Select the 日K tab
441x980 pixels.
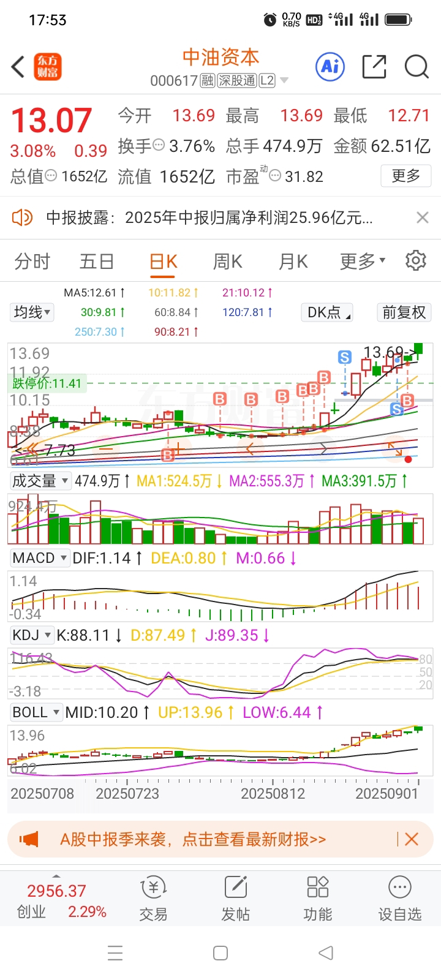point(164,262)
